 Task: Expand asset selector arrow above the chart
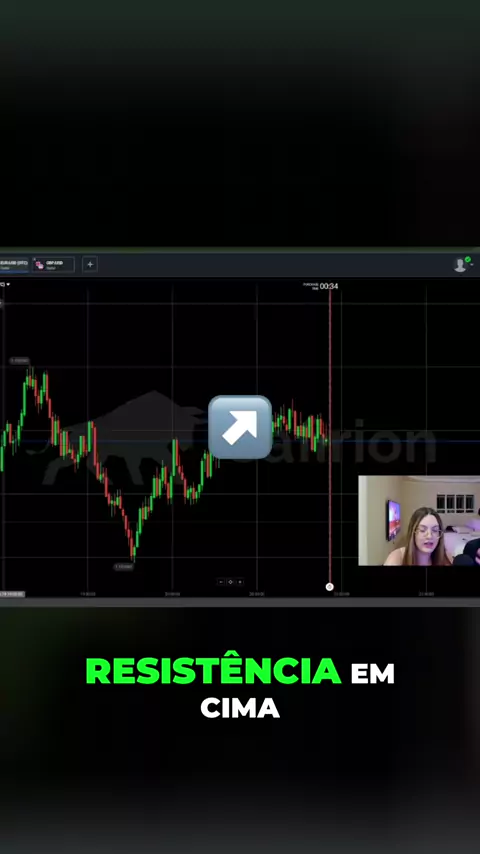point(8,284)
